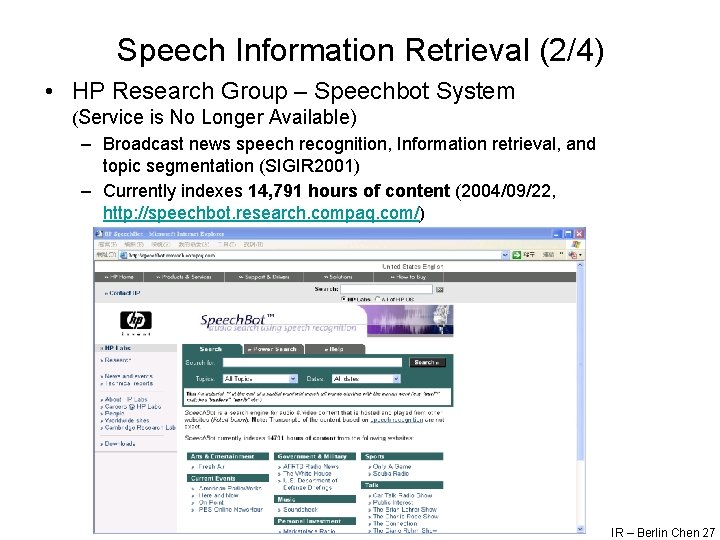The height and width of the screenshot is (540, 720).
Task: Switch to the Search tab
Action: click(x=211, y=349)
